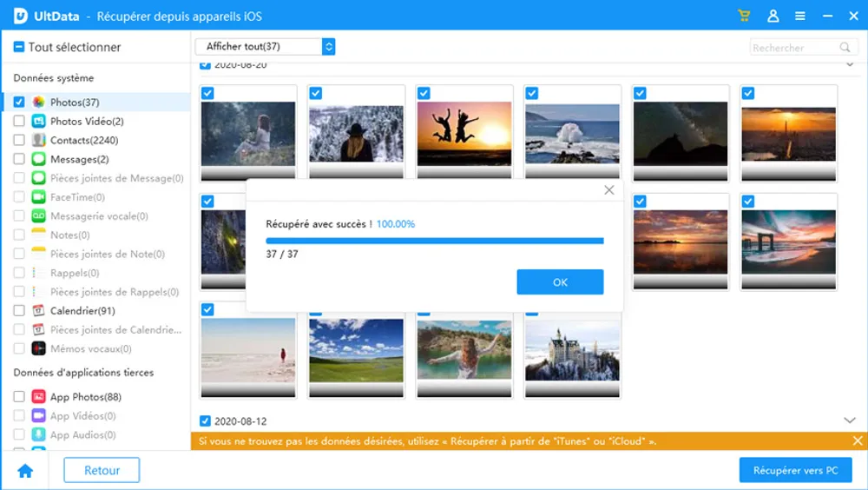Check the App Photos(88) checkbox
The image size is (868, 490).
[x=19, y=397]
